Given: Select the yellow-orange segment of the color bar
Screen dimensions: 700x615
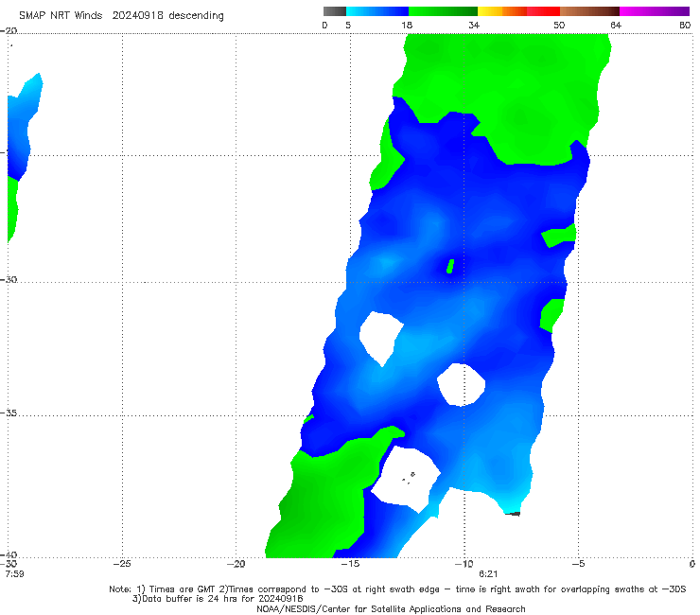Looking at the screenshot, I should point(502,11).
